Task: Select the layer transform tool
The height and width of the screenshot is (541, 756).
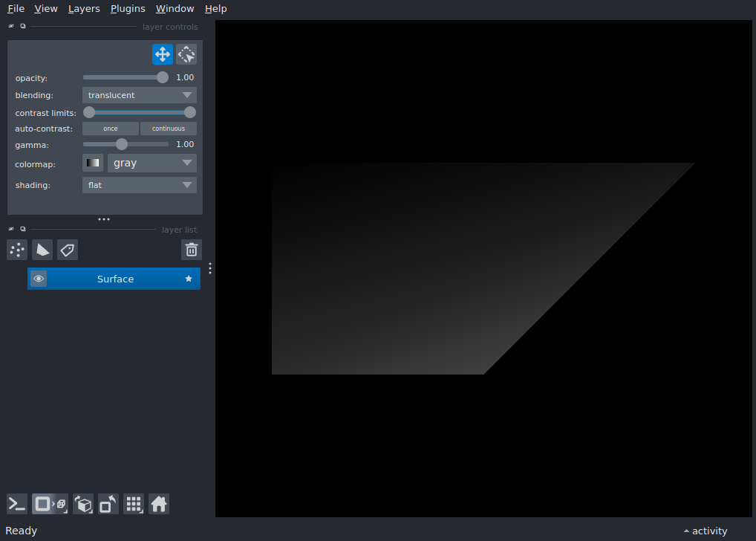Action: 186,54
